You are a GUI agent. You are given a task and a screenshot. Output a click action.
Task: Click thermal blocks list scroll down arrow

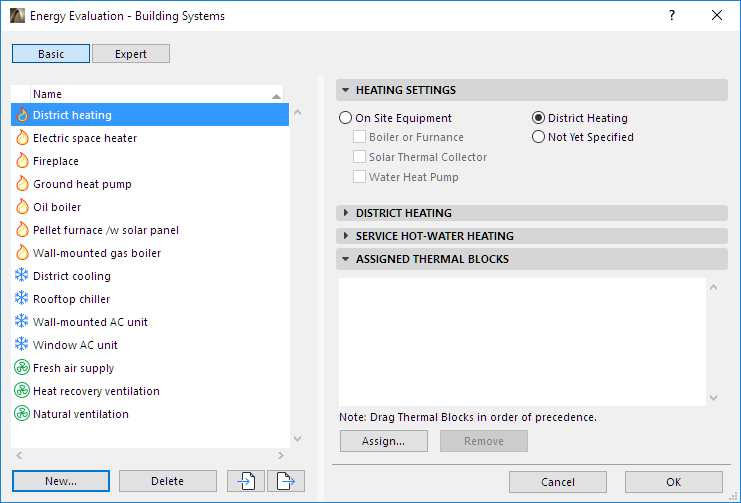pos(714,398)
